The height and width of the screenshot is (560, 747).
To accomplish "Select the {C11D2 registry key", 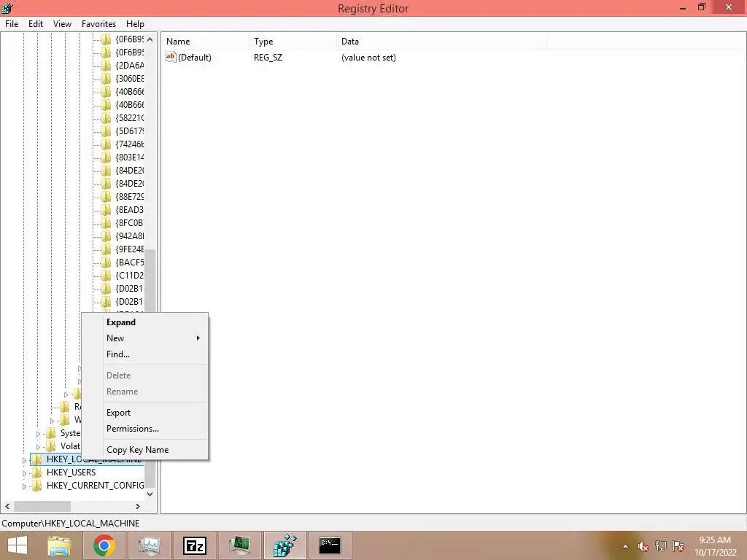I will 130,275.
